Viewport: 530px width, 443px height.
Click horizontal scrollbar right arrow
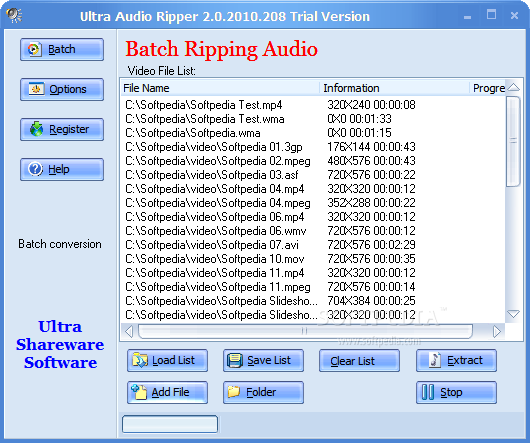tap(497, 331)
